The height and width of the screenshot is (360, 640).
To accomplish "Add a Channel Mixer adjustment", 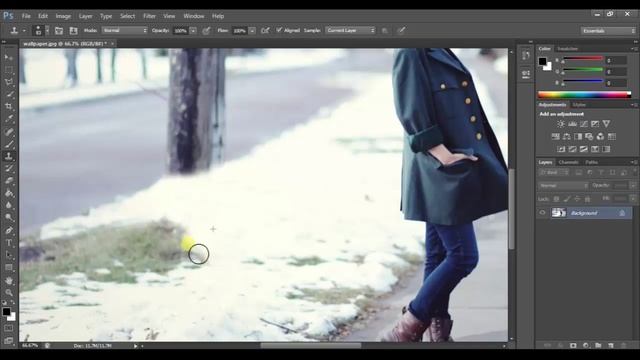I will point(600,137).
